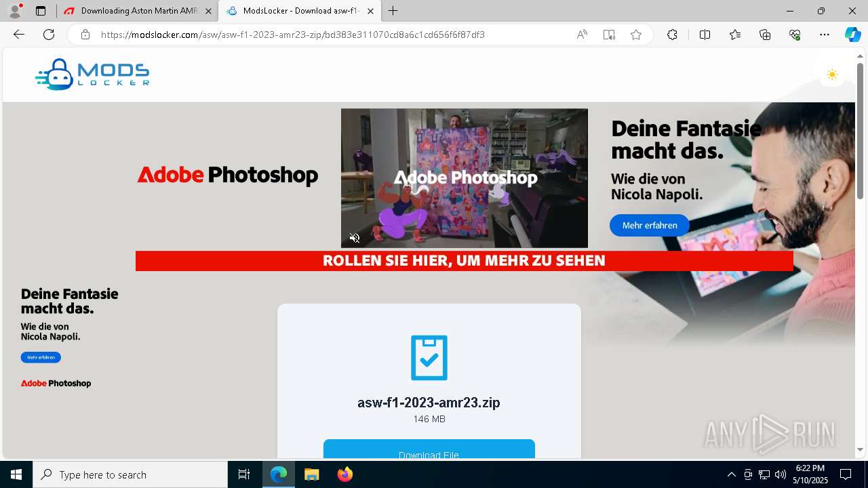View site information lock icon

click(85, 35)
